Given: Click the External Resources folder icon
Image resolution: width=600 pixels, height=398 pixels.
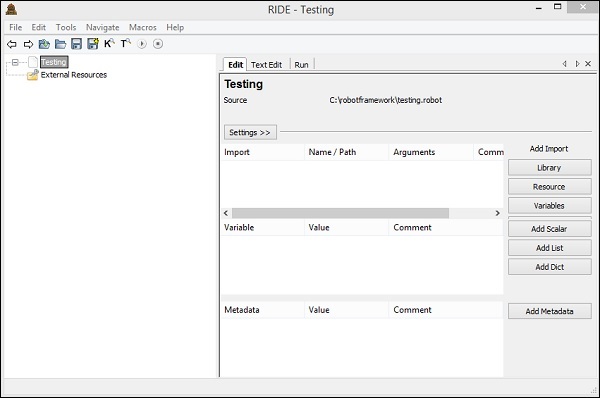Looking at the screenshot, I should pos(33,75).
